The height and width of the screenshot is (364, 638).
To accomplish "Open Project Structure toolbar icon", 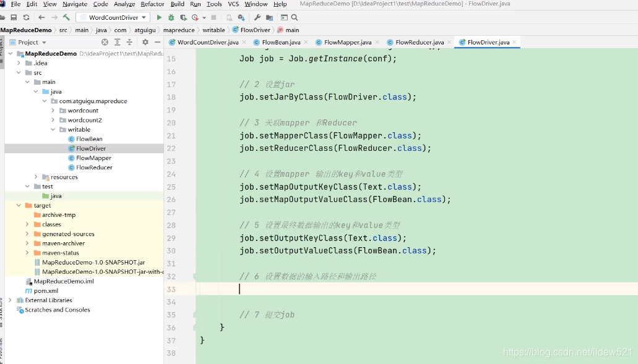I will coord(269,17).
